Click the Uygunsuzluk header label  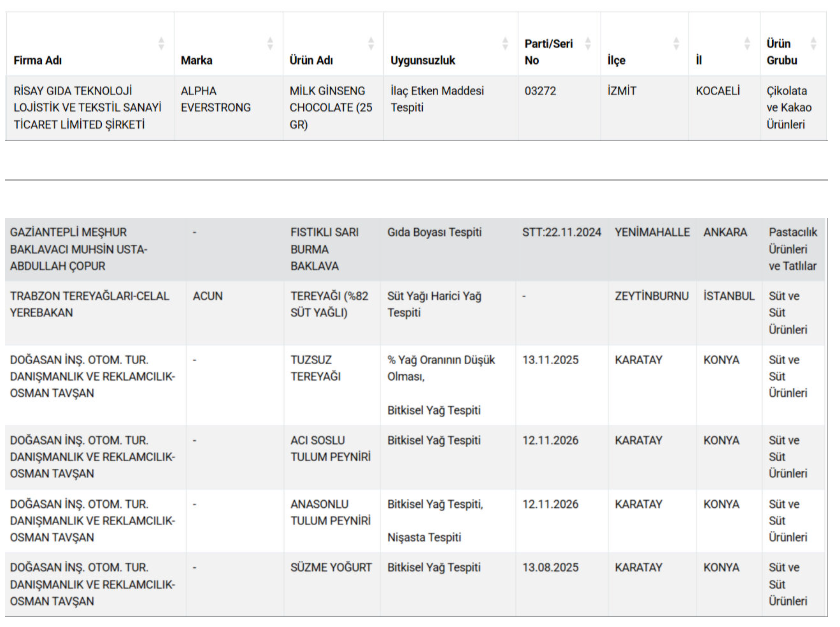pyautogui.click(x=423, y=61)
